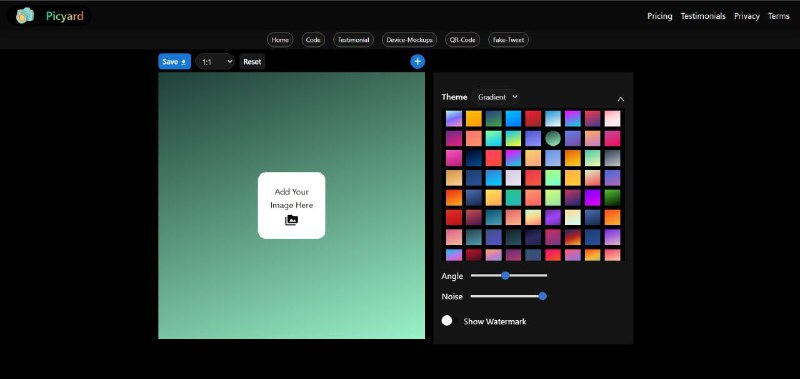Open the 1:1 aspect ratio dropdown
This screenshot has height=379, width=800.
(x=215, y=62)
